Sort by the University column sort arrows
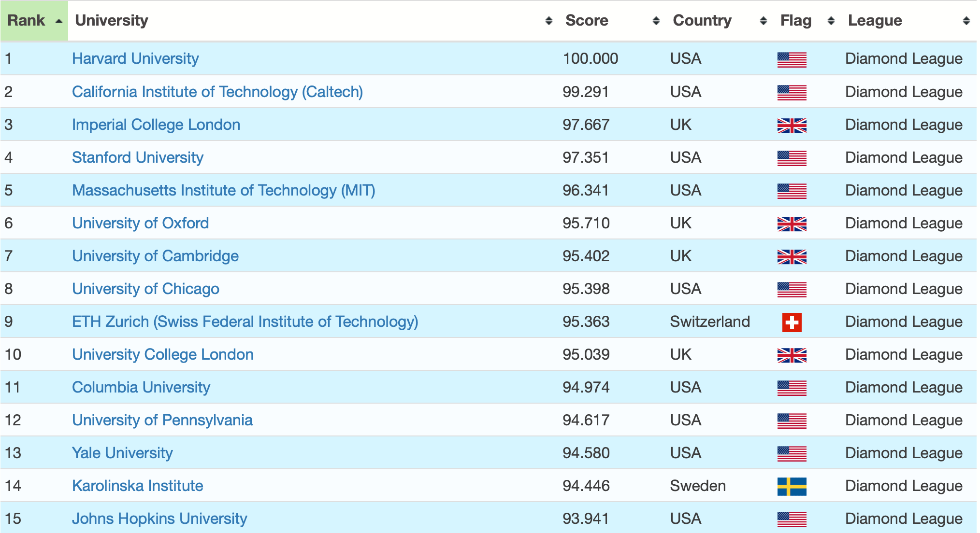The height and width of the screenshot is (533, 980). tap(548, 21)
